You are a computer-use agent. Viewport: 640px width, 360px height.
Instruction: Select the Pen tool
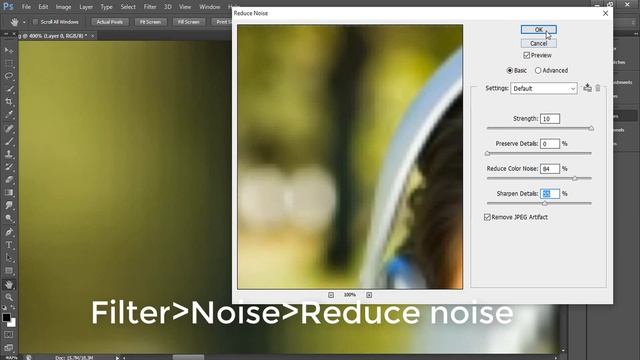tap(9, 232)
